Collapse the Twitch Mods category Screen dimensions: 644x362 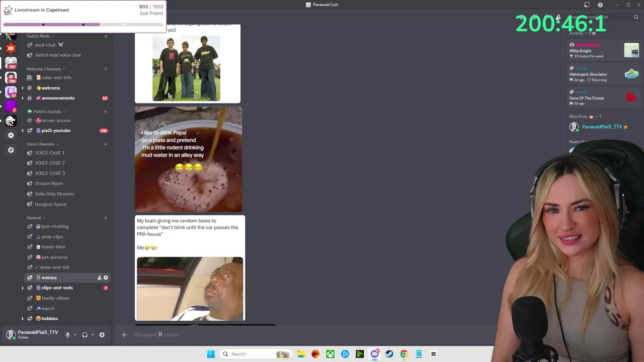click(40, 36)
